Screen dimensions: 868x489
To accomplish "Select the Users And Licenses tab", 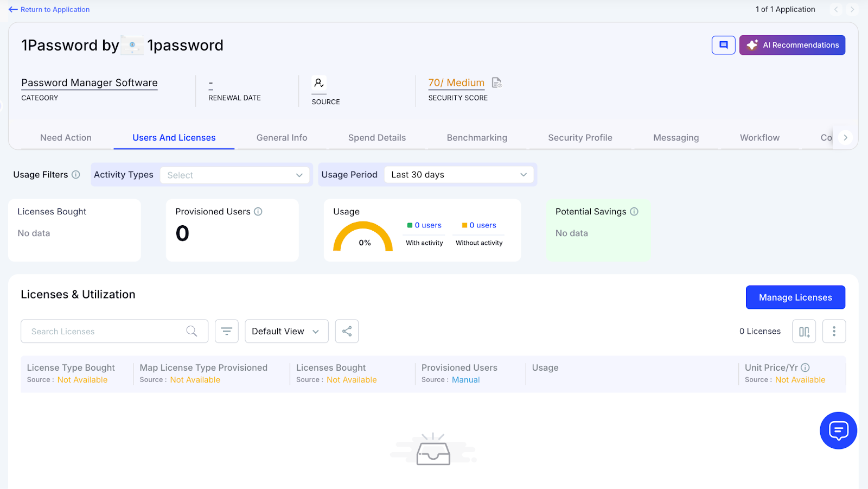I will pos(174,138).
